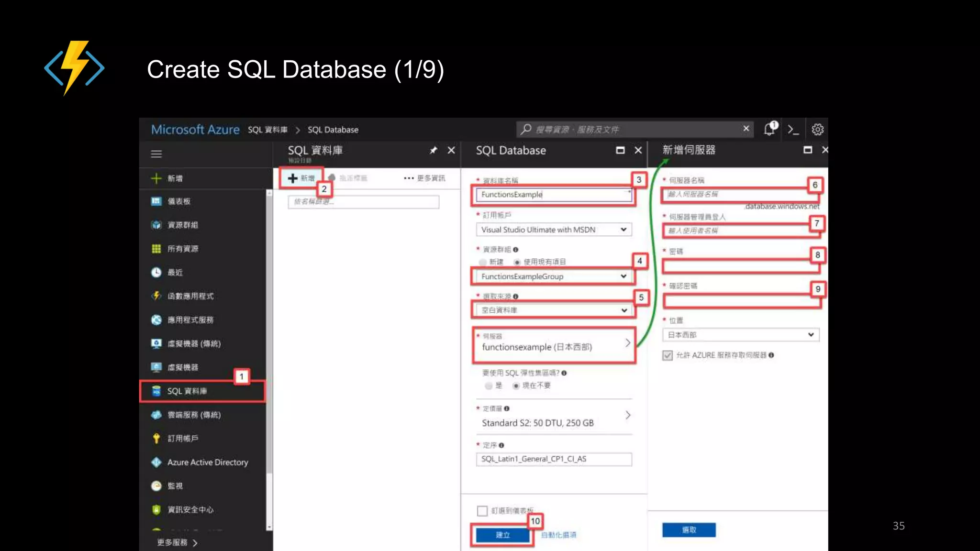This screenshot has width=980, height=551.
Task: Open Function Apps (函數應用程式) lightning icon
Action: pyautogui.click(x=156, y=296)
